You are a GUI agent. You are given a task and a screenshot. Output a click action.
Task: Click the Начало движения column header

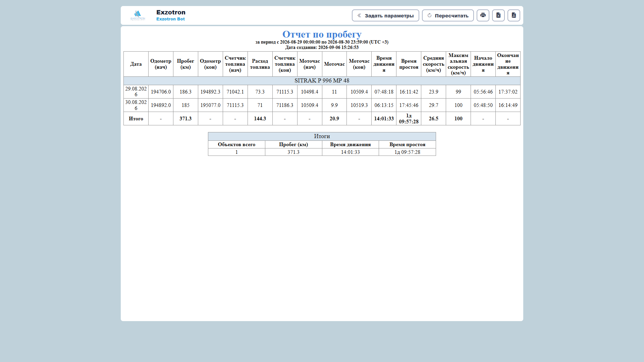[483, 64]
